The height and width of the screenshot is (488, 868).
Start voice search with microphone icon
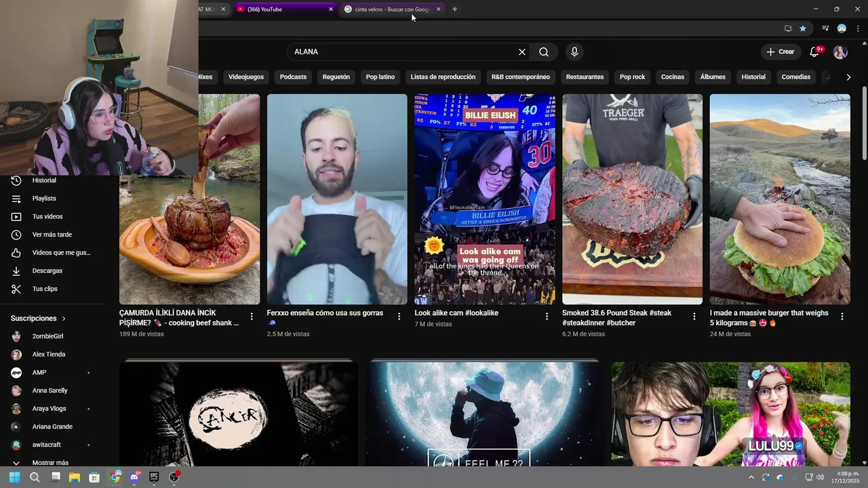574,52
